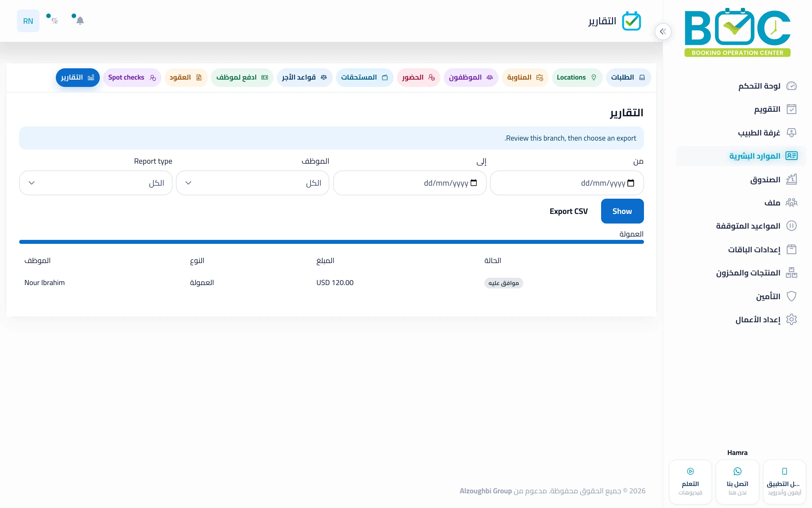Open the RN user avatar menu
812x508 pixels.
[28, 21]
